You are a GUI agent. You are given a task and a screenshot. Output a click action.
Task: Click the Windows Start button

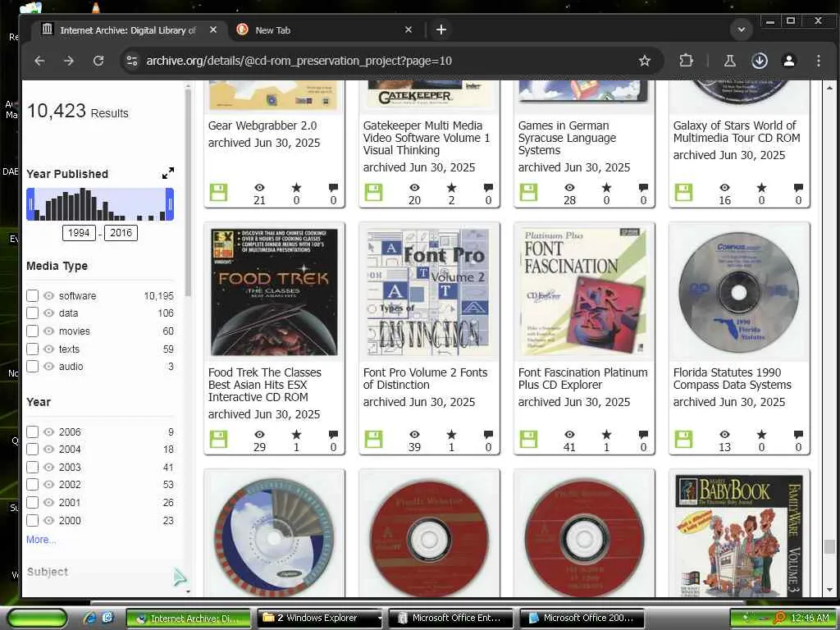coord(36,619)
